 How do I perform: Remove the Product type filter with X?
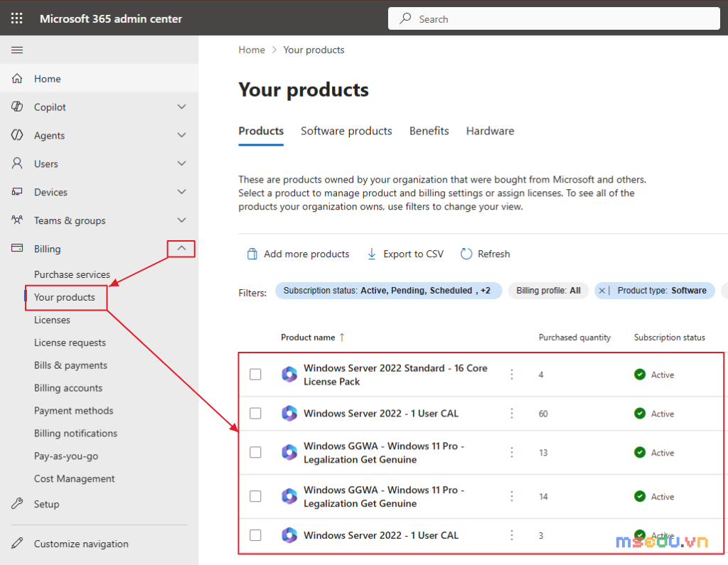(601, 291)
